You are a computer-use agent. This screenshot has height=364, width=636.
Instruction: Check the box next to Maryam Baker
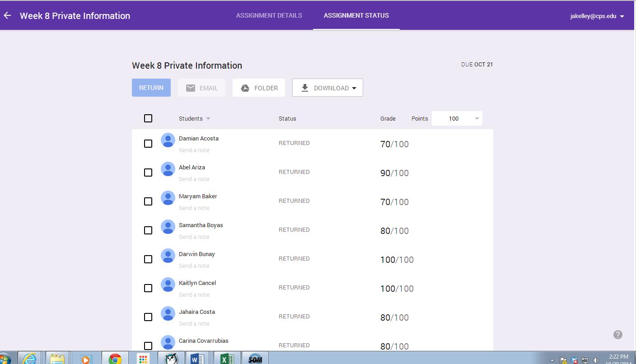click(148, 201)
